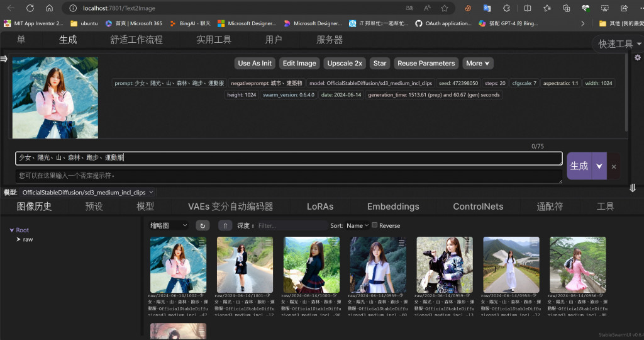Open menu on raw/2024-06-14/1000 thumbnail

pos(335,244)
